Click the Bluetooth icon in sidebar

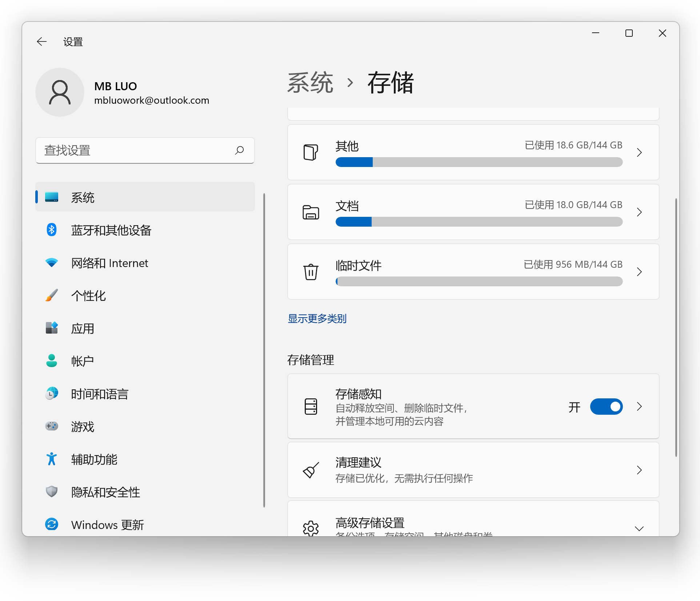coord(52,230)
